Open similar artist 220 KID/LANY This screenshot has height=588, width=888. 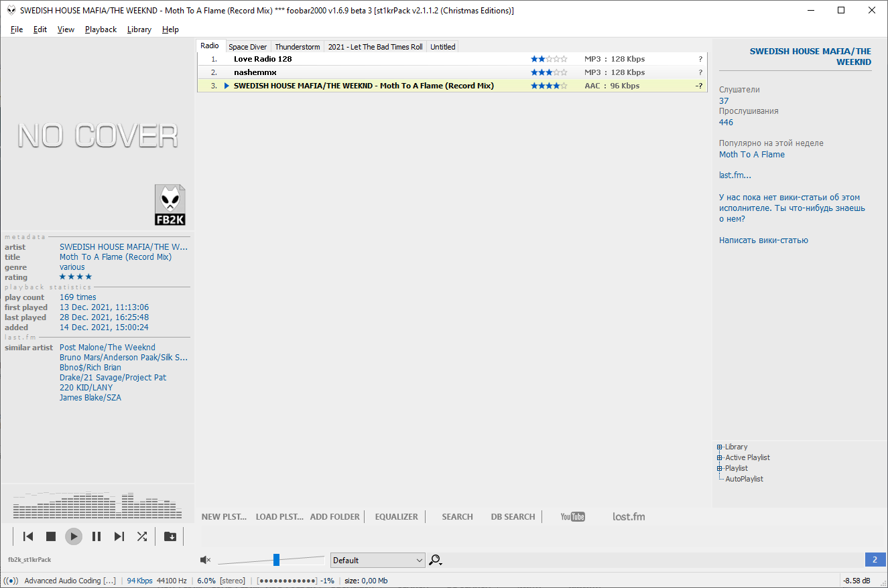[86, 388]
